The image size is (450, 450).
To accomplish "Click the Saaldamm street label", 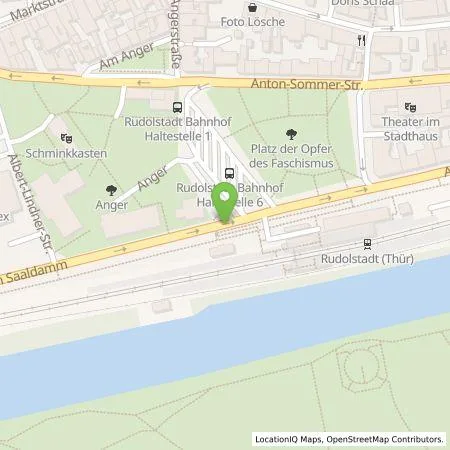I will coord(37,273).
